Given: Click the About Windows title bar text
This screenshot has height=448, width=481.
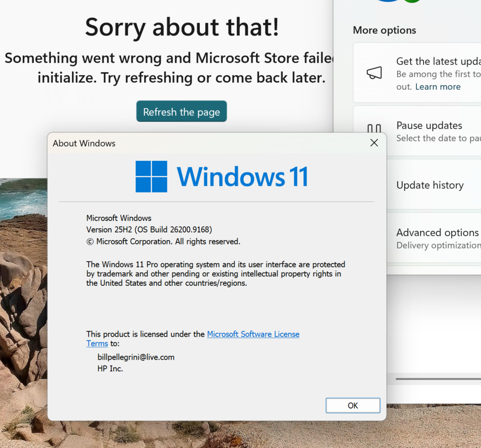Looking at the screenshot, I should [x=84, y=143].
